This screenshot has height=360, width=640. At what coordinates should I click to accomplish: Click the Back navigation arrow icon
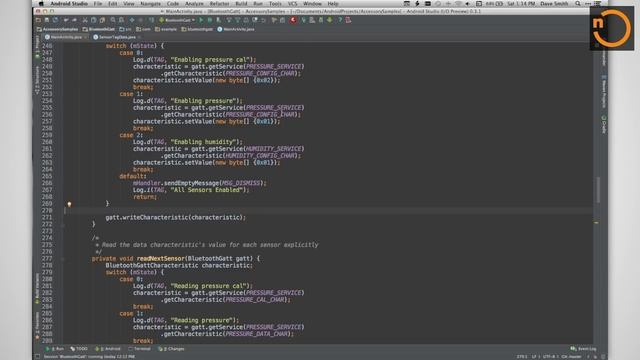(x=132, y=20)
